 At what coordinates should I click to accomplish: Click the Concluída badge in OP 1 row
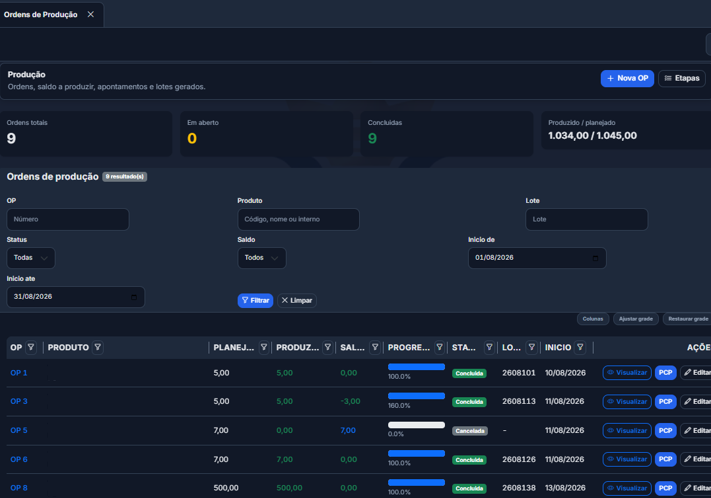(469, 373)
